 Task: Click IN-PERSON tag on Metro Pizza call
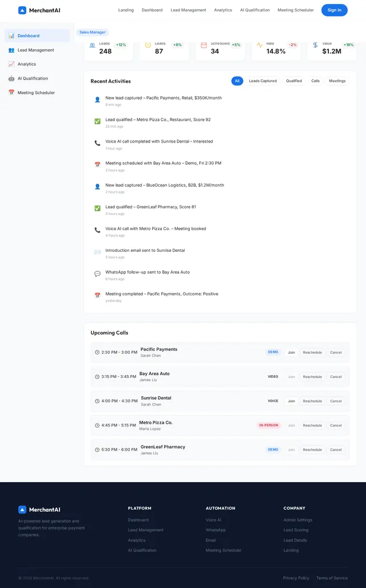click(x=269, y=425)
